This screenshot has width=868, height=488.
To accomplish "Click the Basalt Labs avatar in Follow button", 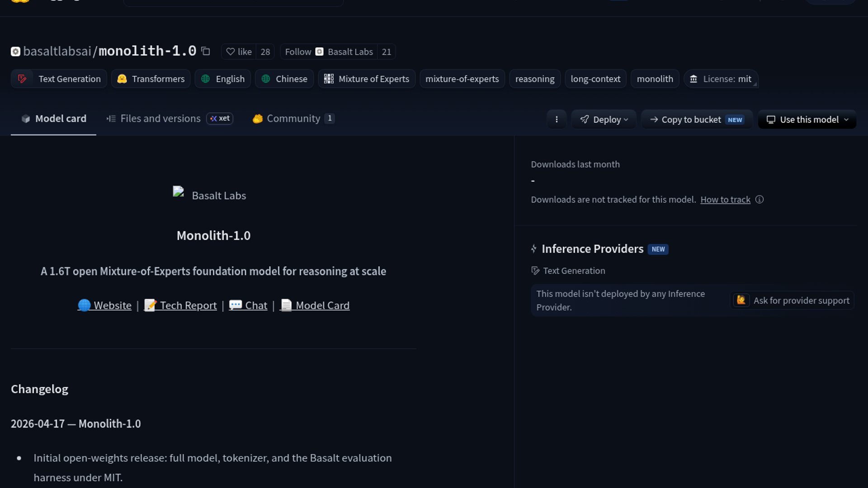I will [319, 52].
